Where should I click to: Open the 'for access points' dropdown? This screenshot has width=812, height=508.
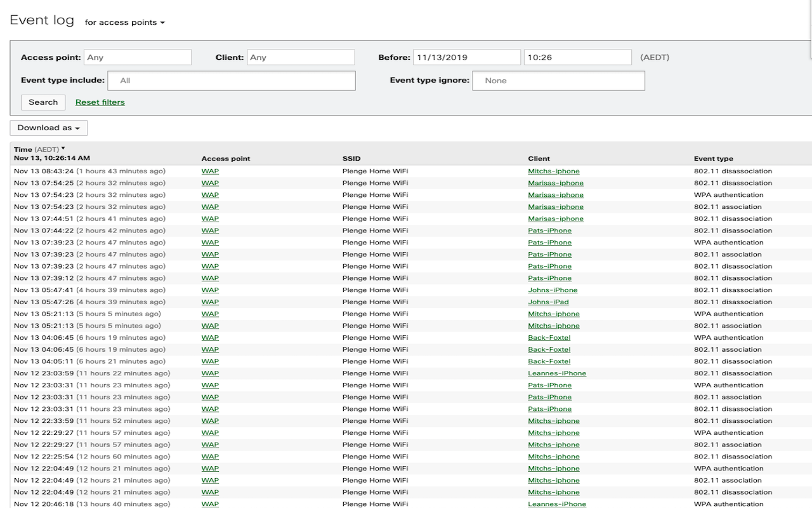pos(125,22)
